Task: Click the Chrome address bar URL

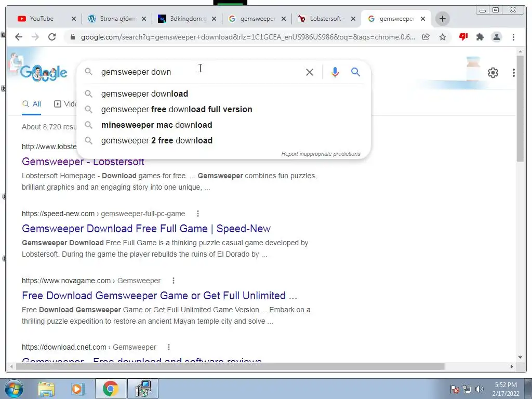Action: point(248,37)
